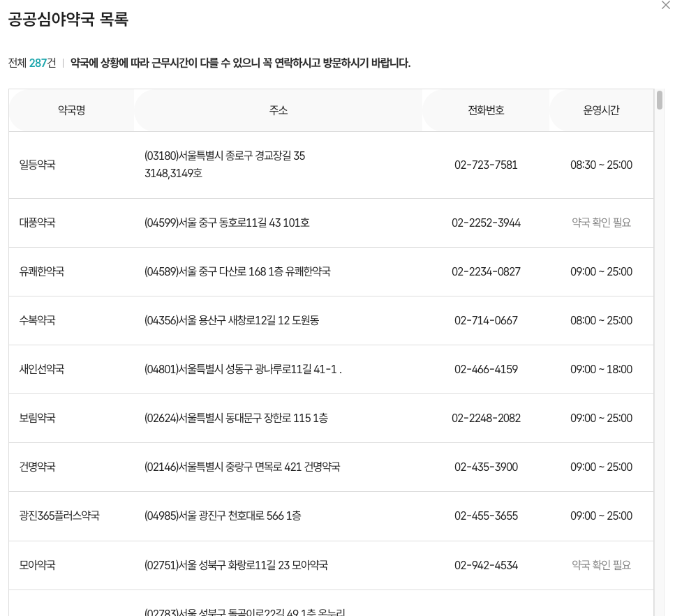Click the 전화번호 column header
The height and width of the screenshot is (616, 675).
pos(486,110)
